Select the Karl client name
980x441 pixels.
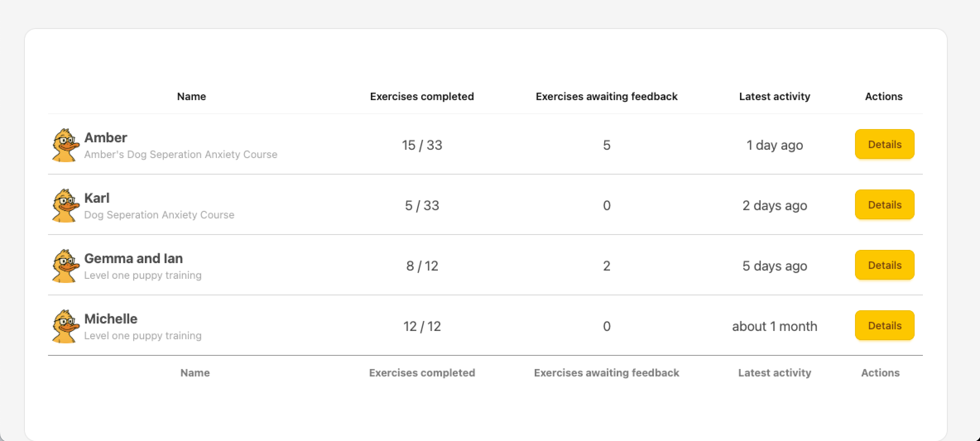97,198
